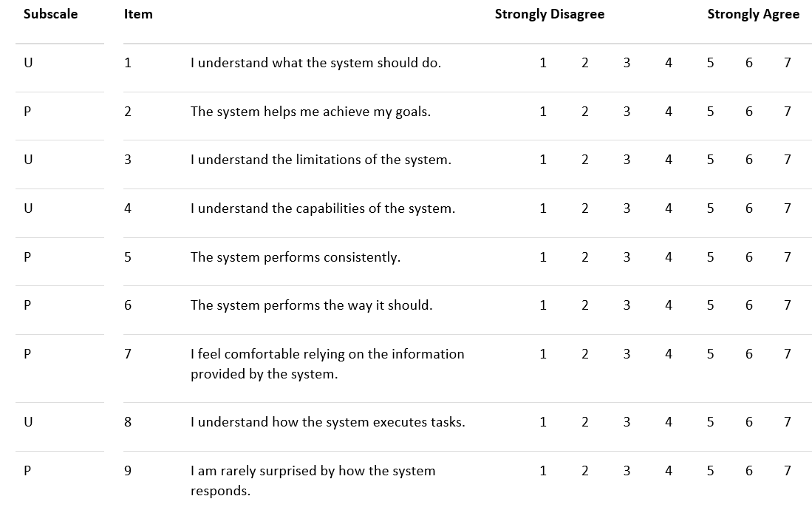Select rating 5 for 'performs the way it should'
812x513 pixels.
coord(710,305)
